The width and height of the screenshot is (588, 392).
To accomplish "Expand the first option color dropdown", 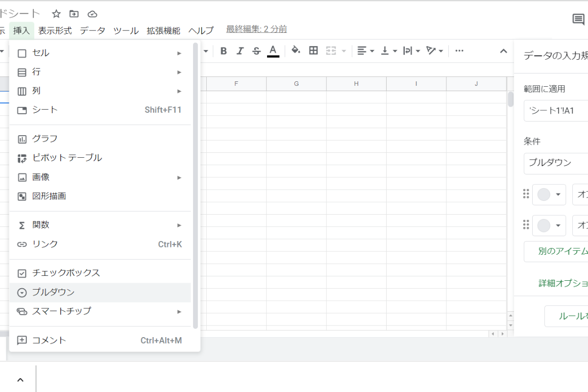I will click(549, 195).
